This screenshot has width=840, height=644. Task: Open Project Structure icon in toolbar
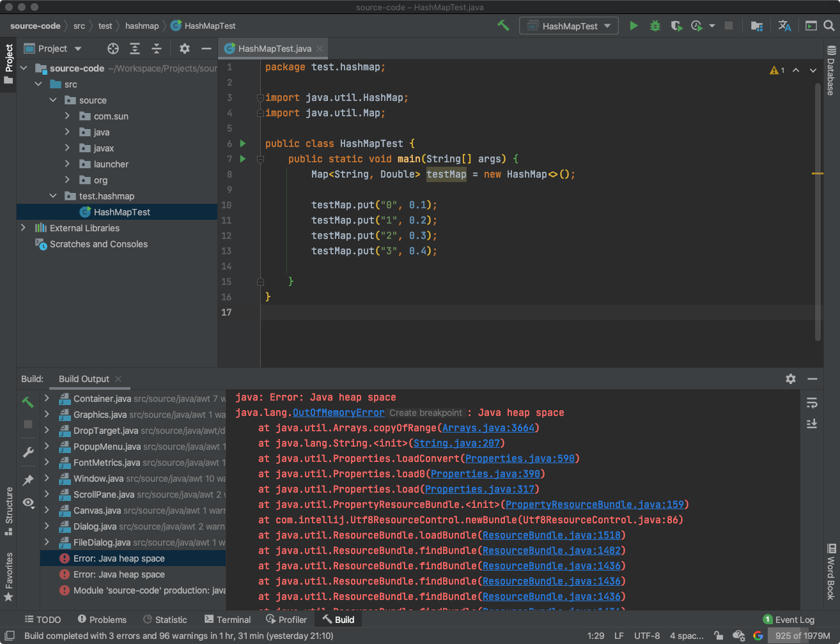757,26
